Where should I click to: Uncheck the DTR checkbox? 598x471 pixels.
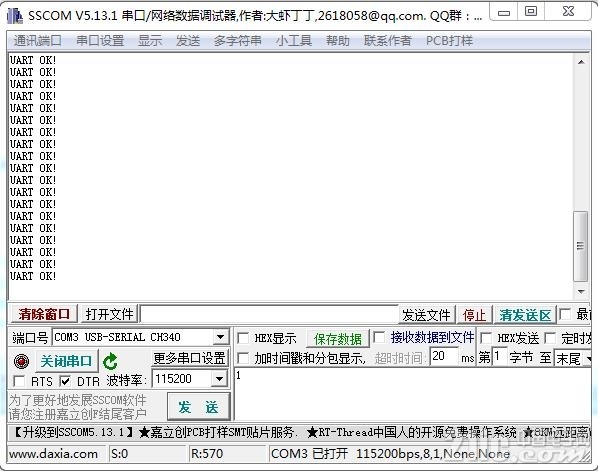[x=65, y=381]
